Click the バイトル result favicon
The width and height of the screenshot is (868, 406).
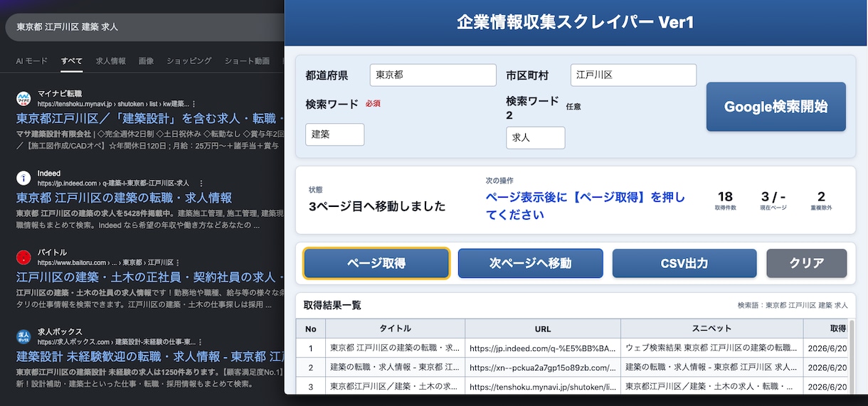pyautogui.click(x=23, y=257)
